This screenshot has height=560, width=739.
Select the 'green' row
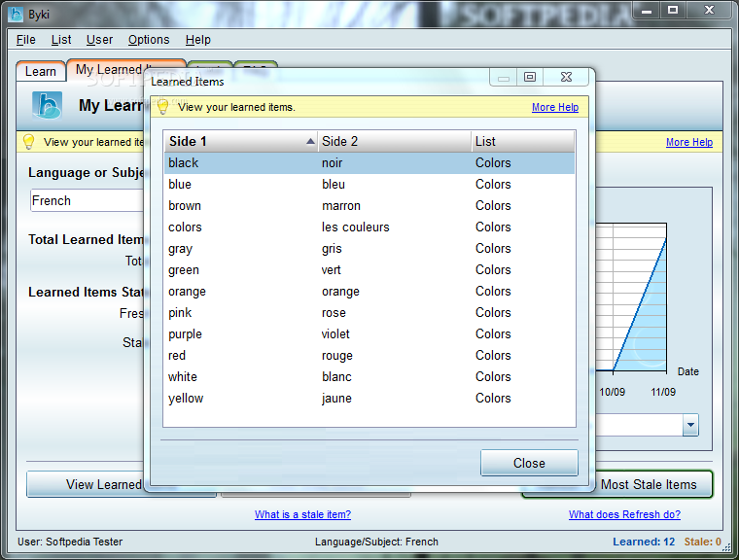[369, 269]
